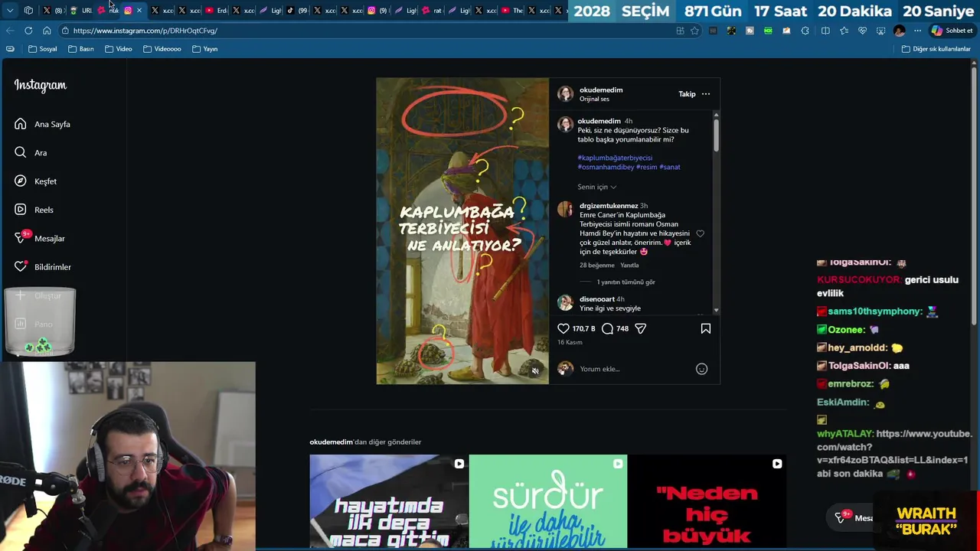This screenshot has height=551, width=980.
Task: Open disenooart commenter profile
Action: (597, 299)
